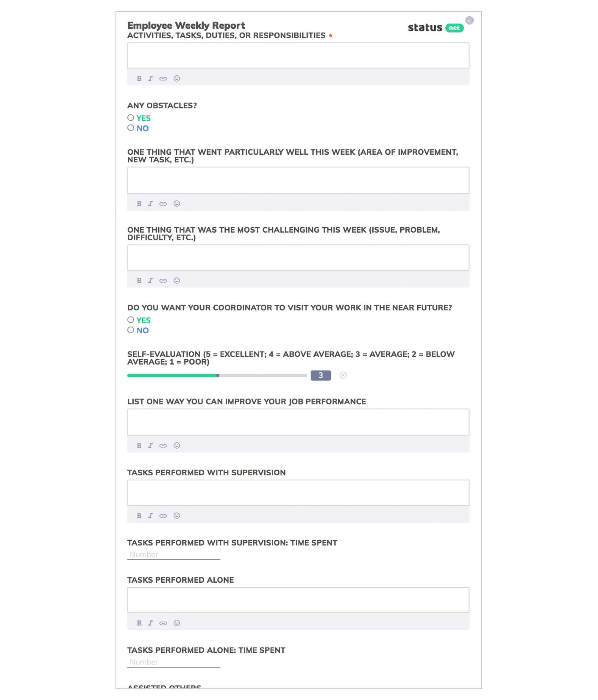Select NO for coordinator visit radio button

click(x=130, y=329)
